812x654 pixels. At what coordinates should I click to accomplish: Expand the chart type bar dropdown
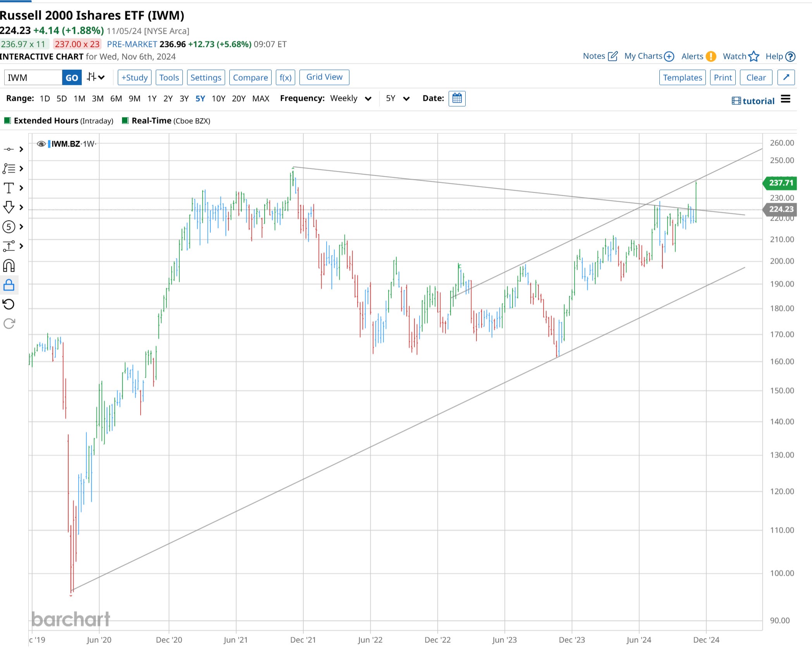[x=96, y=77]
